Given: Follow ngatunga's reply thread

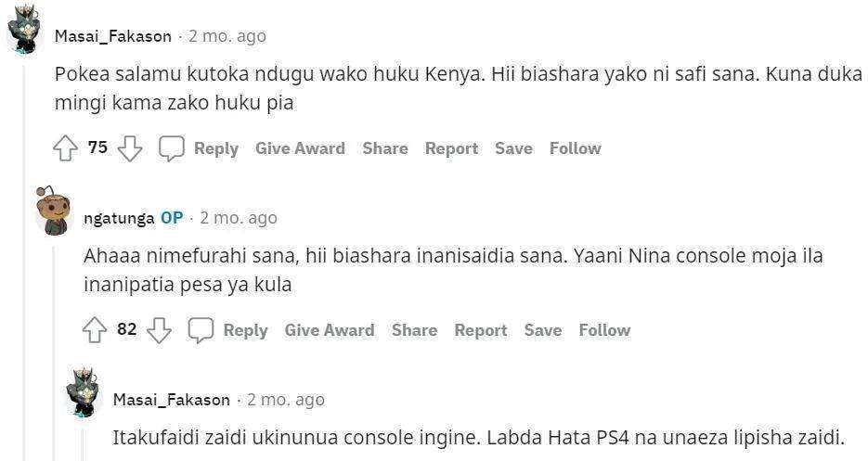Looking at the screenshot, I should 604,330.
